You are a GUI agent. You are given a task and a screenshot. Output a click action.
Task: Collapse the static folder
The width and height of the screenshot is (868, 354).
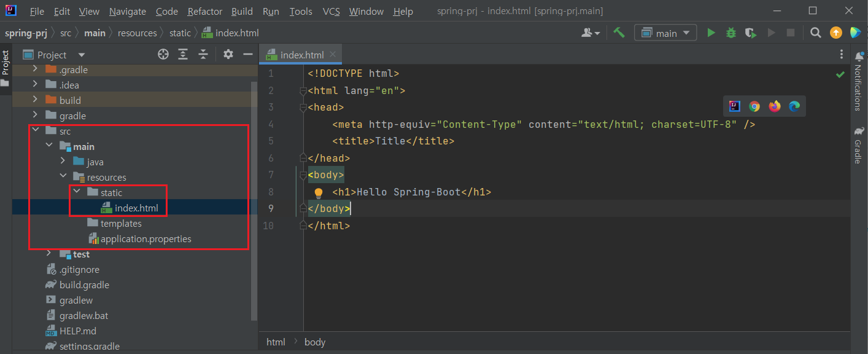point(77,192)
